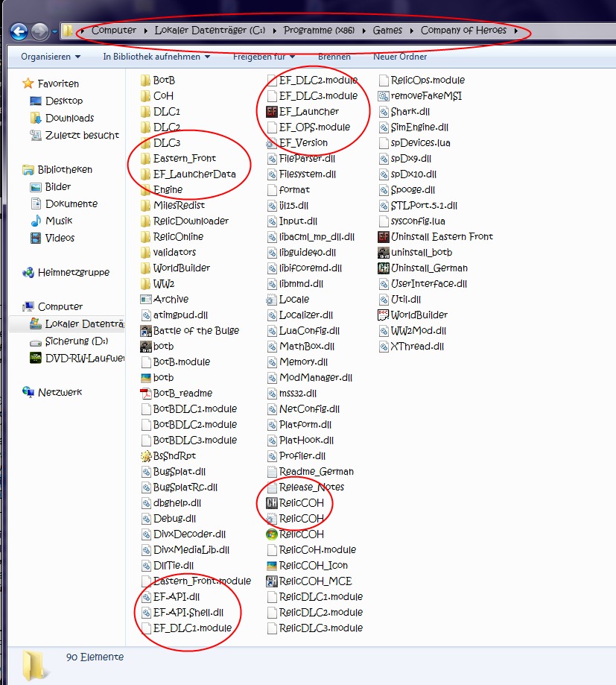Open Favoriten star icon in sidebar
Image resolution: width=616 pixels, height=685 pixels.
(x=28, y=83)
